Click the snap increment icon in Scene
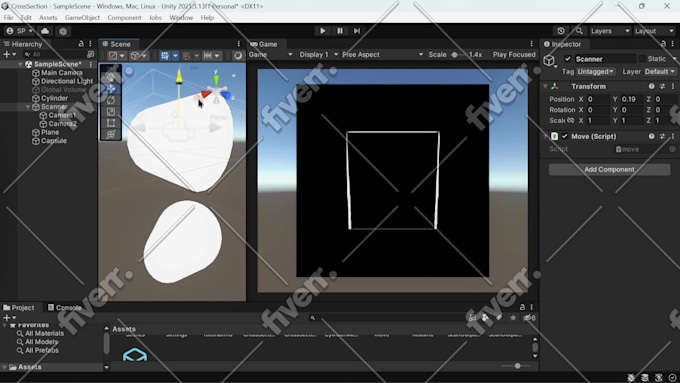 [186, 56]
